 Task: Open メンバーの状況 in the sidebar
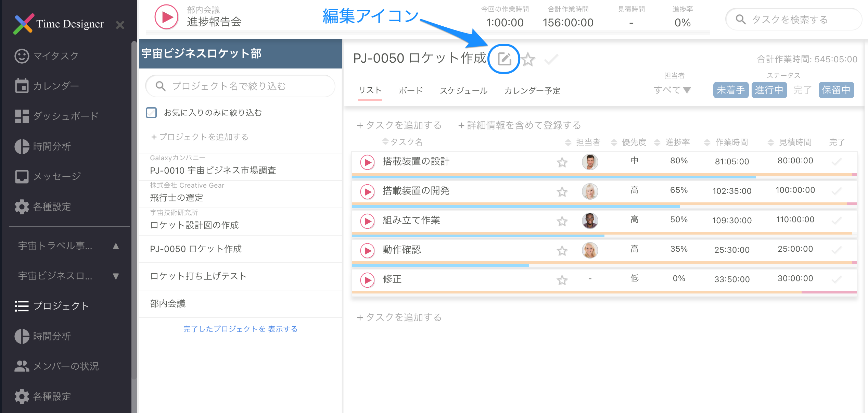pyautogui.click(x=66, y=366)
